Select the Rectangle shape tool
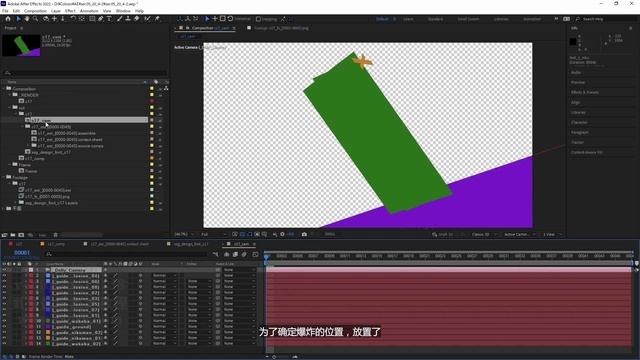 click(x=92, y=19)
